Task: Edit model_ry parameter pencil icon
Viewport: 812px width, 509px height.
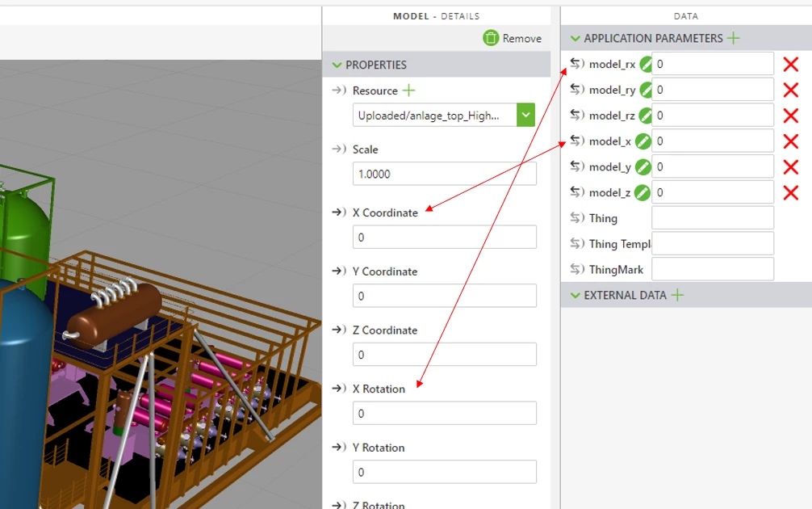Action: (646, 90)
